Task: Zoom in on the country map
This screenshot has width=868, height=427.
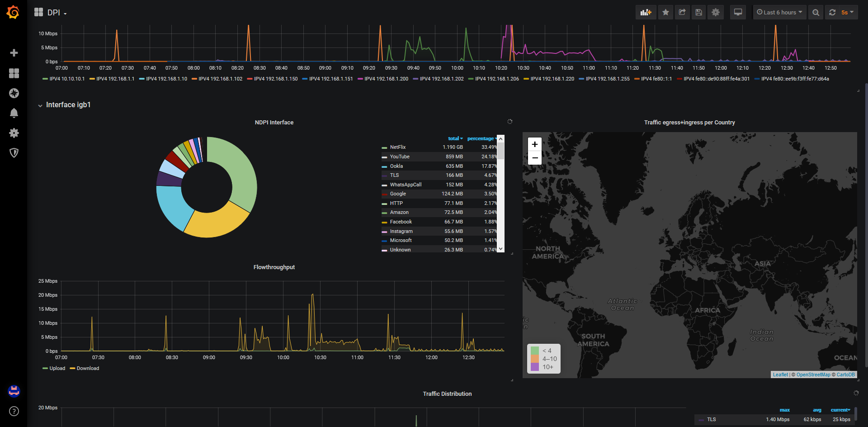Action: (x=535, y=144)
